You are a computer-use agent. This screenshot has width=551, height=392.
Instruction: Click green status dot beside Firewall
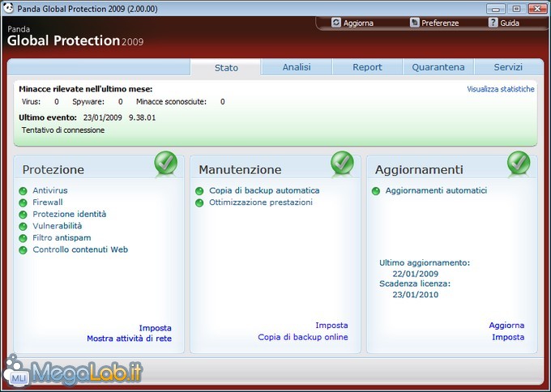(23, 203)
